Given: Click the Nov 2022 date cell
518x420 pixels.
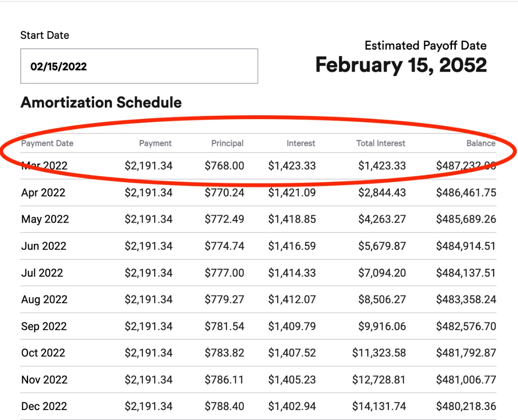Looking at the screenshot, I should 44,380.
